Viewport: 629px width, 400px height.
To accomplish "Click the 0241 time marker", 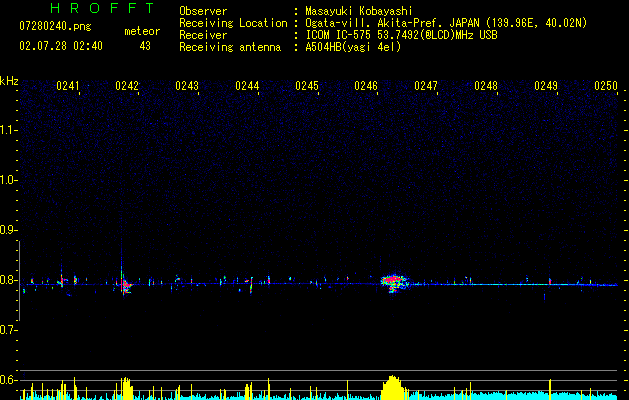I will [67, 86].
